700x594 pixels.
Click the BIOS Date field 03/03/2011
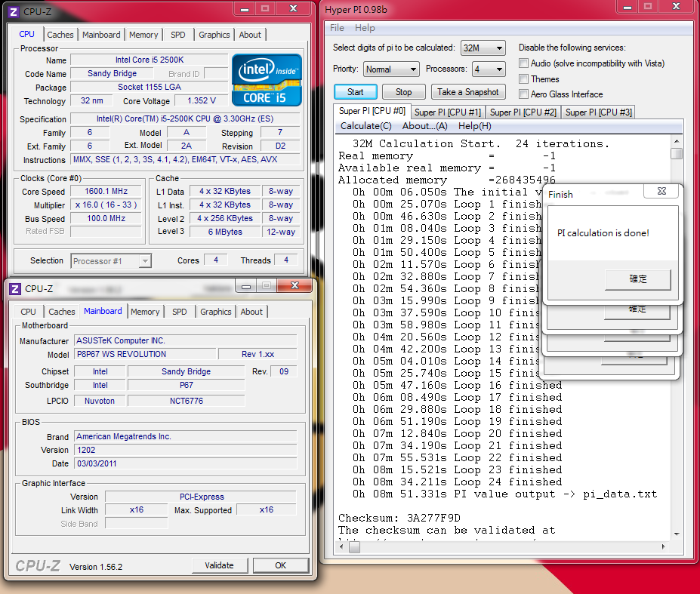[x=186, y=463]
